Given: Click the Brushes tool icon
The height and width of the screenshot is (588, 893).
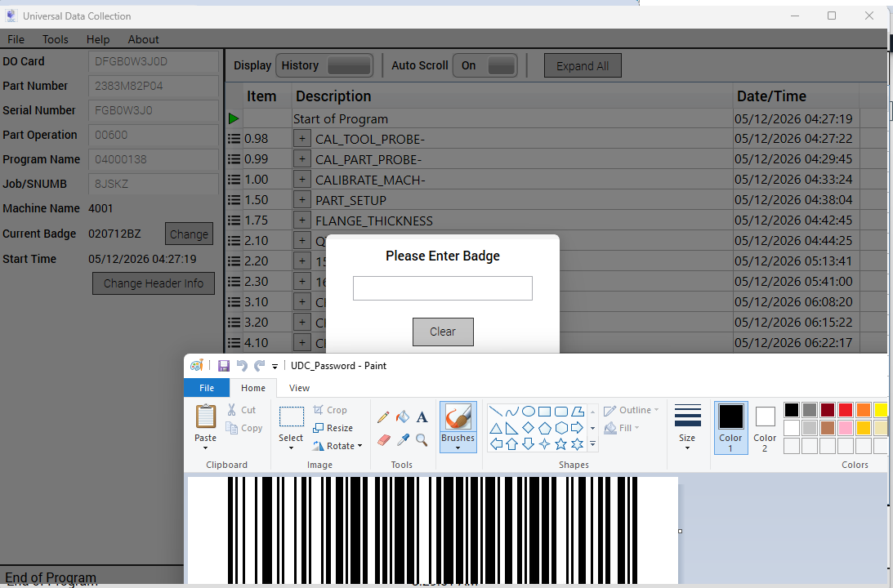Looking at the screenshot, I should pos(458,417).
